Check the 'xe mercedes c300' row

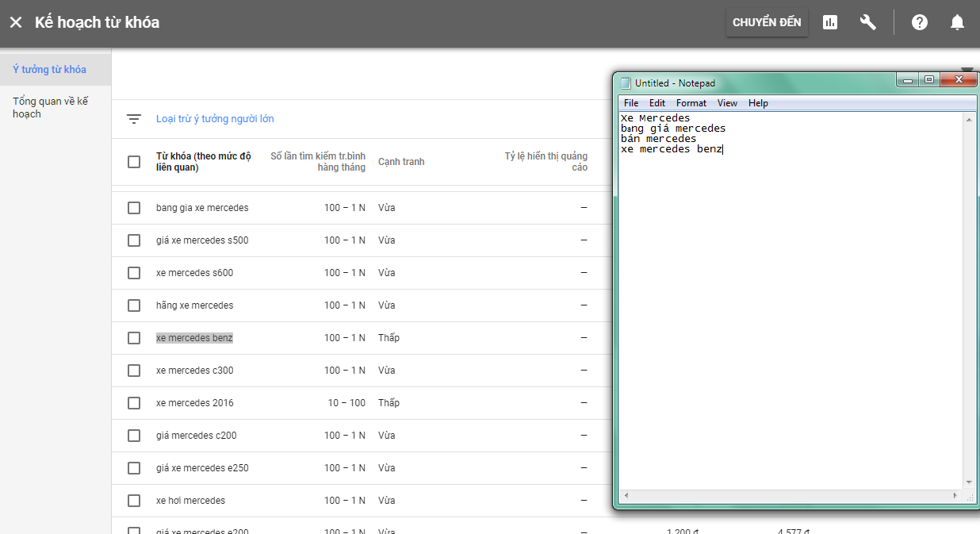pos(134,371)
